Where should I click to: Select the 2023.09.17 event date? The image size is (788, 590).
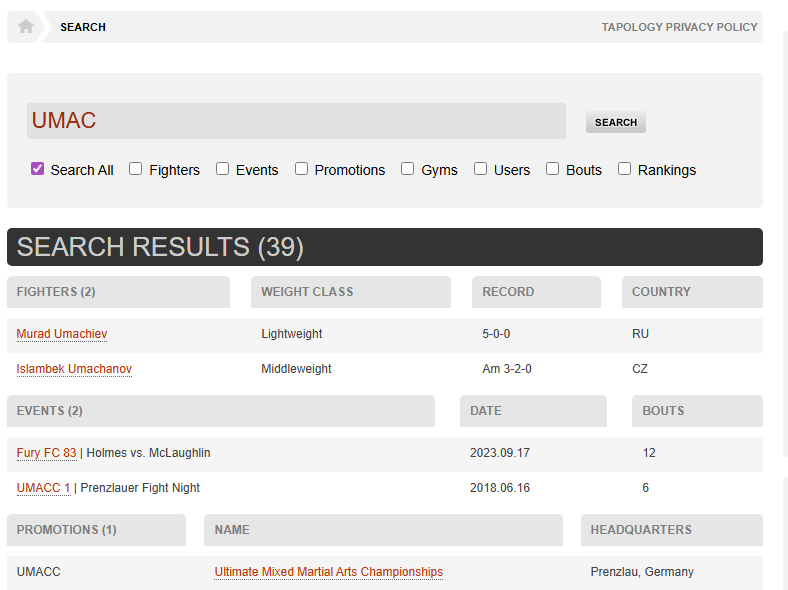click(500, 453)
